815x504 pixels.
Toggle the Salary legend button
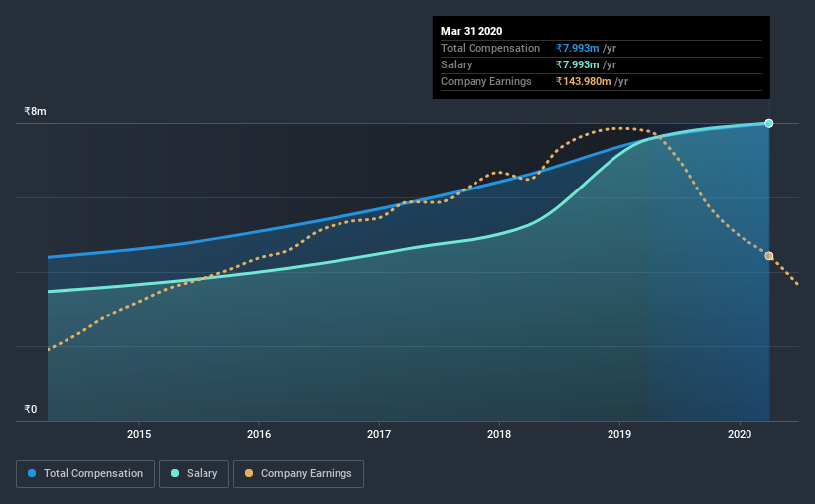coord(194,474)
